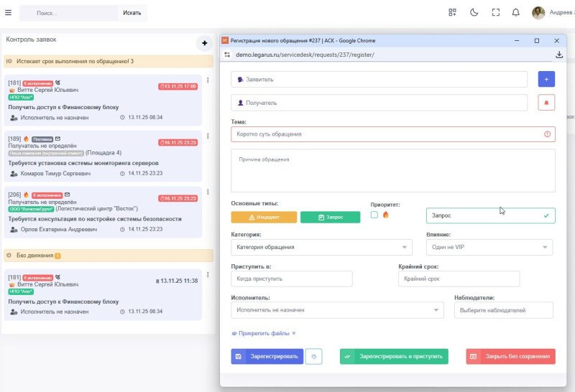This screenshot has height=392, width=575.
Task: Open Категория обращения dropdown
Action: [x=321, y=247]
